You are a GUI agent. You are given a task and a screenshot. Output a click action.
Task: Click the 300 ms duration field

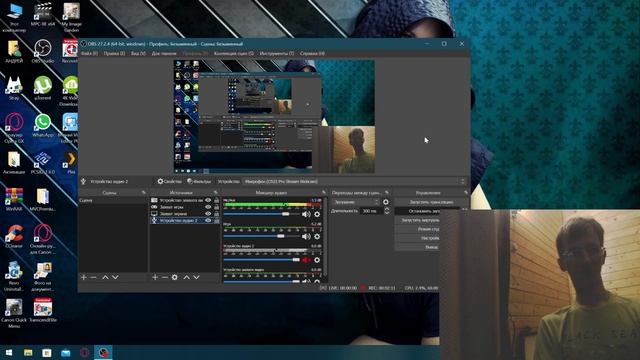372,211
